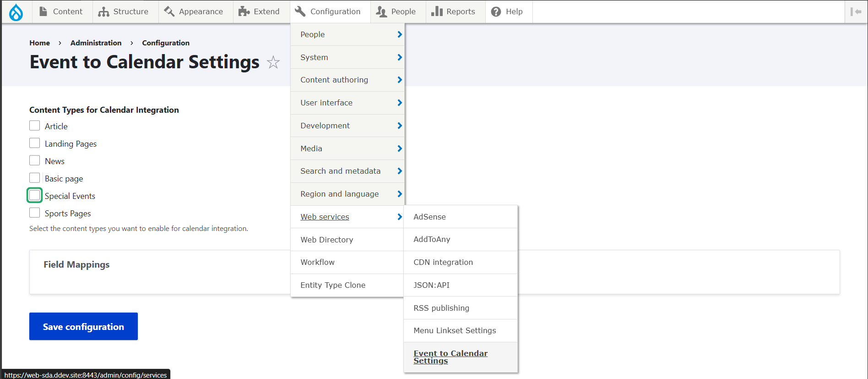Go to Configuration breadcrumb link
This screenshot has height=379, width=868.
pos(166,43)
